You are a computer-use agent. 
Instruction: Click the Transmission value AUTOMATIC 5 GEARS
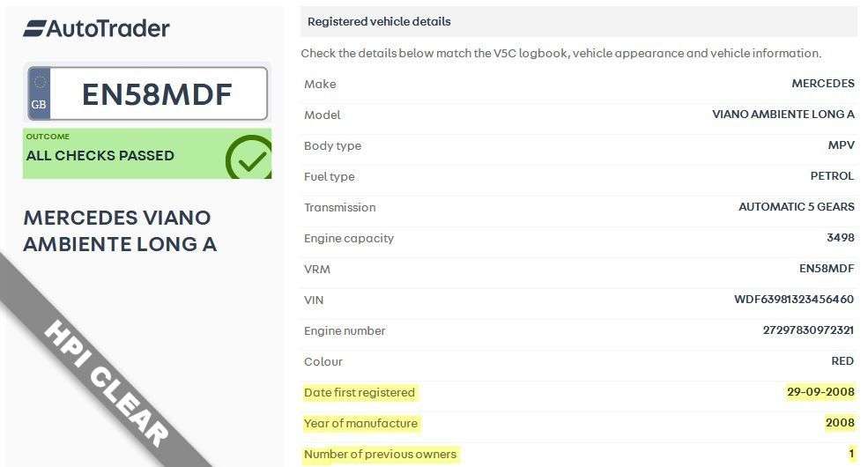[x=796, y=207]
